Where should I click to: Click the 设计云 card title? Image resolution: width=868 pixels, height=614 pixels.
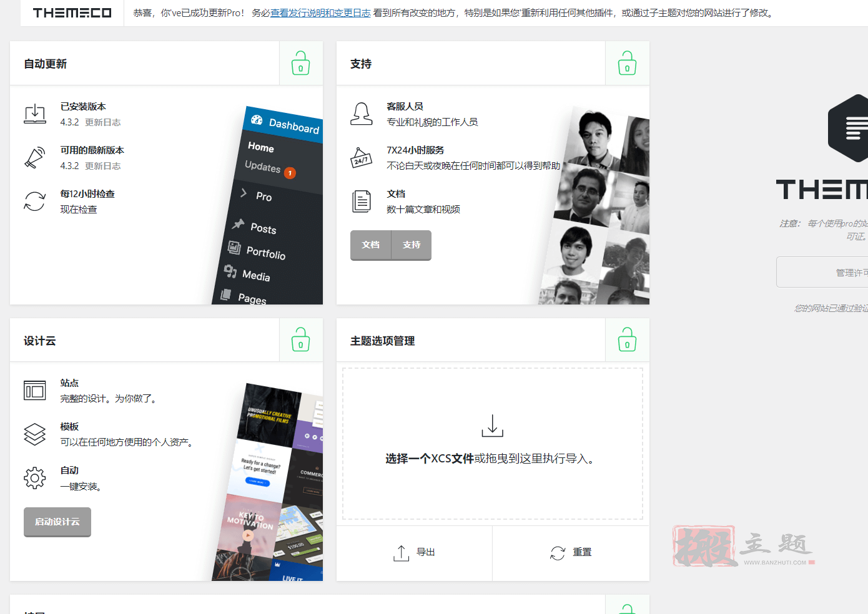tap(40, 341)
